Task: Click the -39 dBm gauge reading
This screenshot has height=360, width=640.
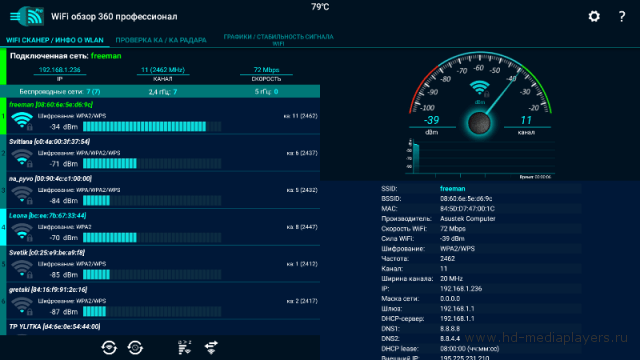Action: (x=431, y=120)
